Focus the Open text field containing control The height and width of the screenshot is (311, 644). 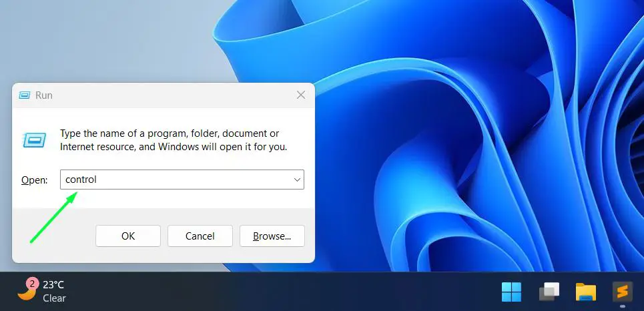tap(182, 180)
